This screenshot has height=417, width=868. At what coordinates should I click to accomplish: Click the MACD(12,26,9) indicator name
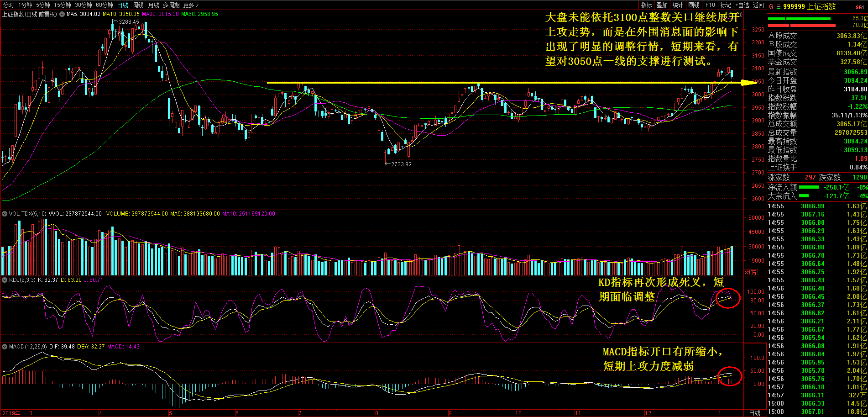(x=28, y=347)
